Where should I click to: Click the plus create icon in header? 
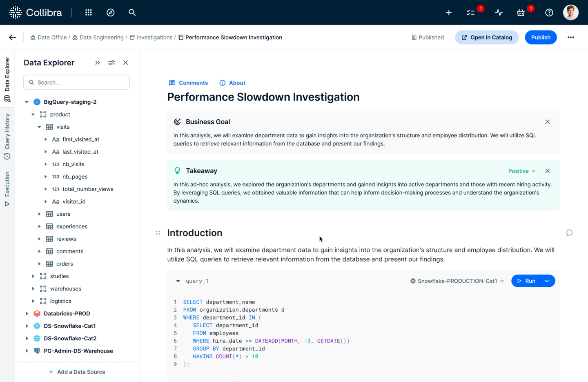pyautogui.click(x=449, y=13)
